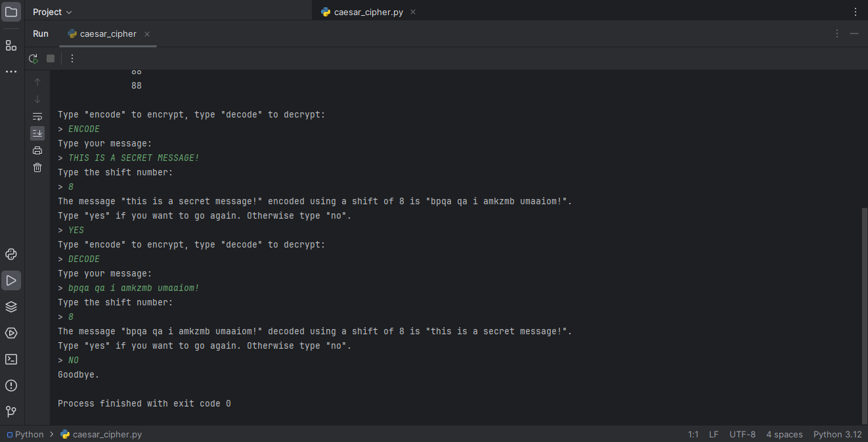
Task: Click the Print console output icon
Action: (37, 150)
